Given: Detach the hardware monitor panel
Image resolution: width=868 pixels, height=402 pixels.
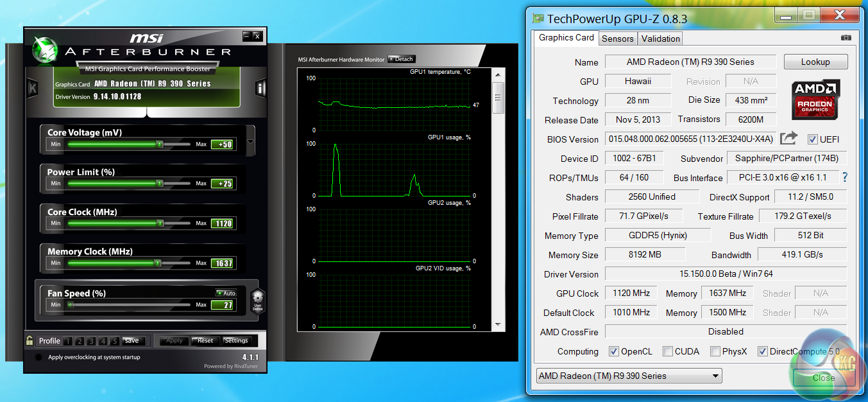Looking at the screenshot, I should pyautogui.click(x=402, y=59).
